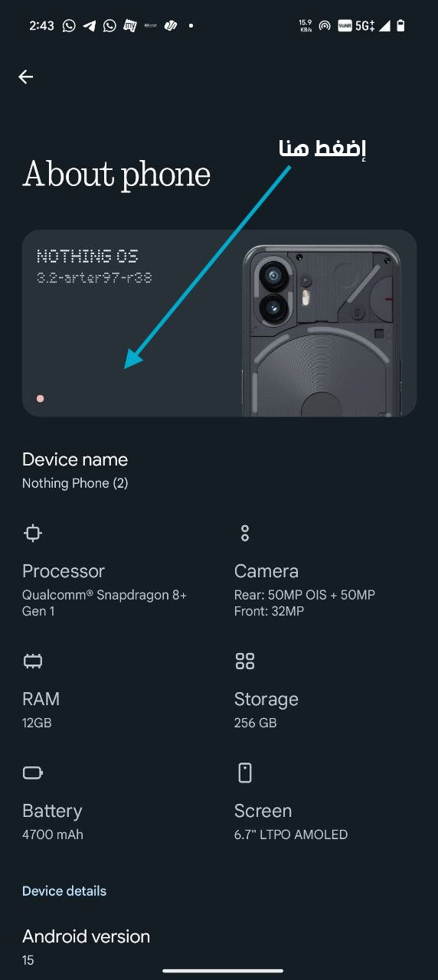Tap the 5G signal indicator
This screenshot has height=980, width=438.
(x=364, y=25)
